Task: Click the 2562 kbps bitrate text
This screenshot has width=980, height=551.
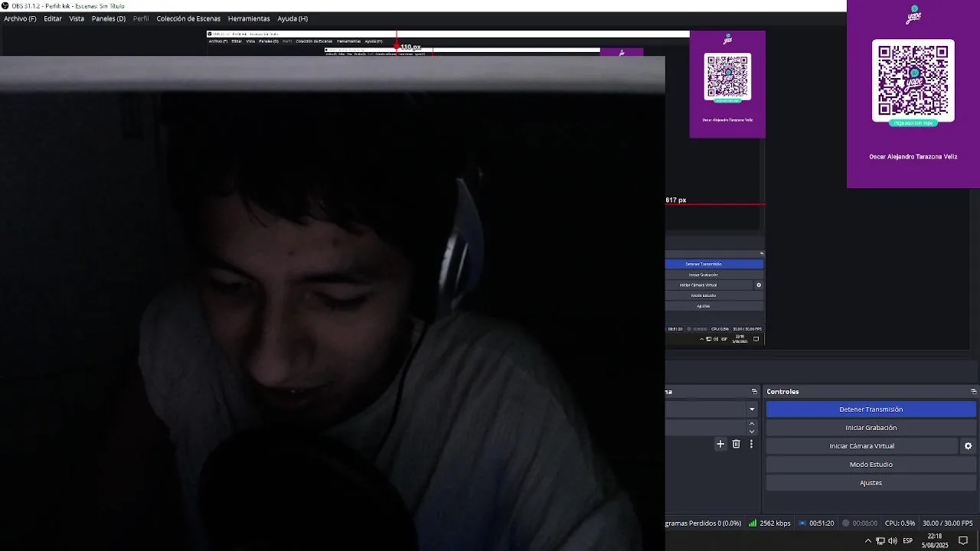Action: click(x=775, y=523)
